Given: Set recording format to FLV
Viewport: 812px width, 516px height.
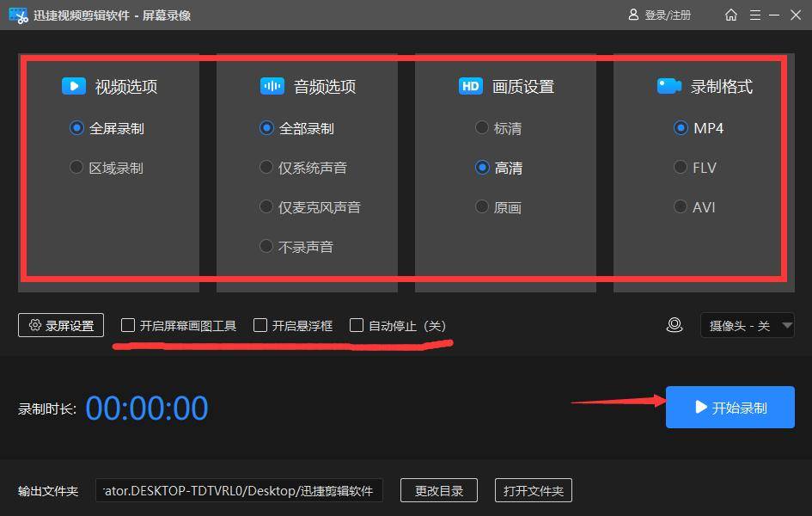Looking at the screenshot, I should coord(695,168).
